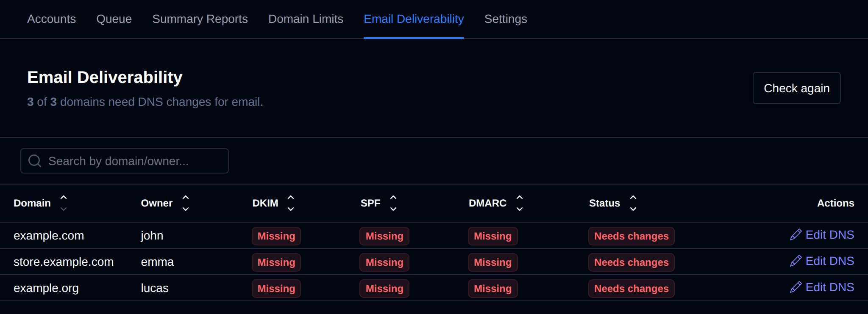
Task: Click Needs changes badge for store.example.com
Action: pos(631,262)
